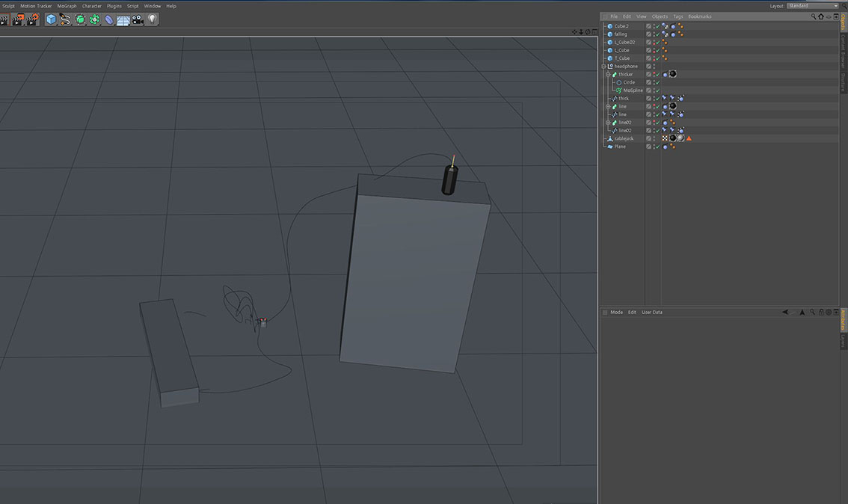Switch to the Layers side tab
Viewport: 848px width, 504px height.
(x=843, y=341)
